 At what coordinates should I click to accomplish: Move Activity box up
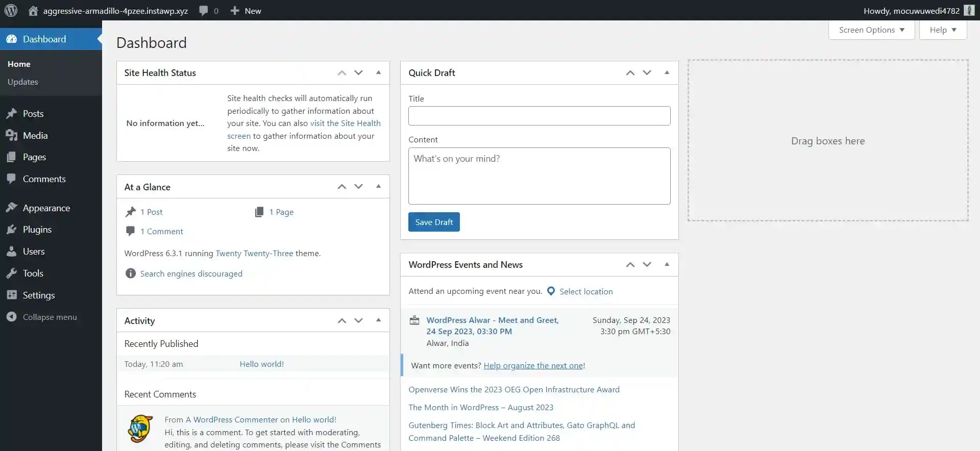342,320
